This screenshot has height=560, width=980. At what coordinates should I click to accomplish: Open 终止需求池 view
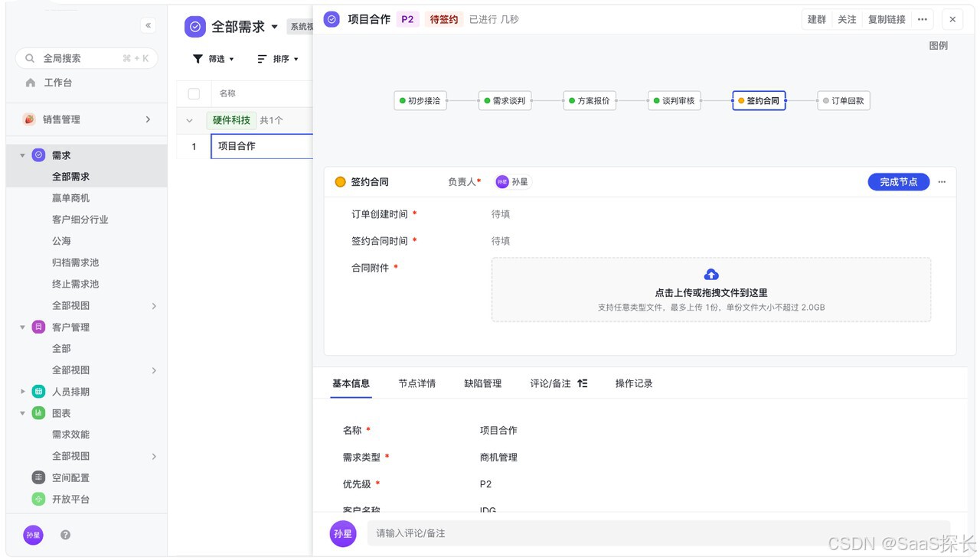75,284
